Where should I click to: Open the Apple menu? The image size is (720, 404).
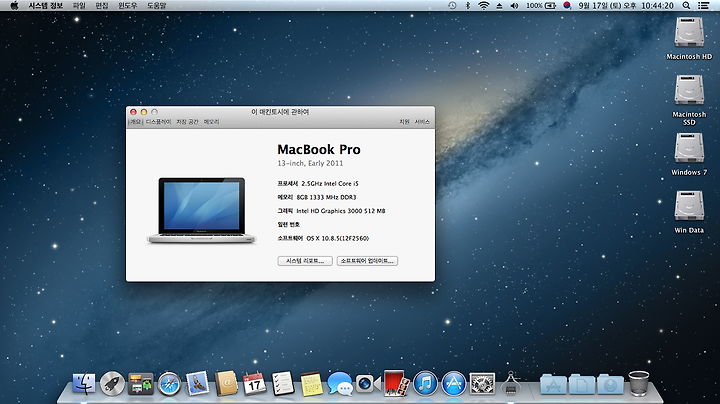(x=14, y=6)
